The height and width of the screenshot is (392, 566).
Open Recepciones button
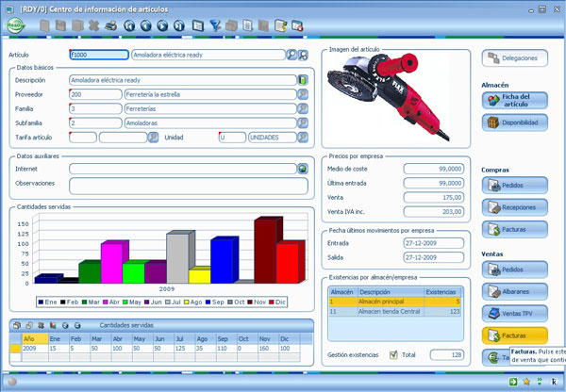point(515,207)
